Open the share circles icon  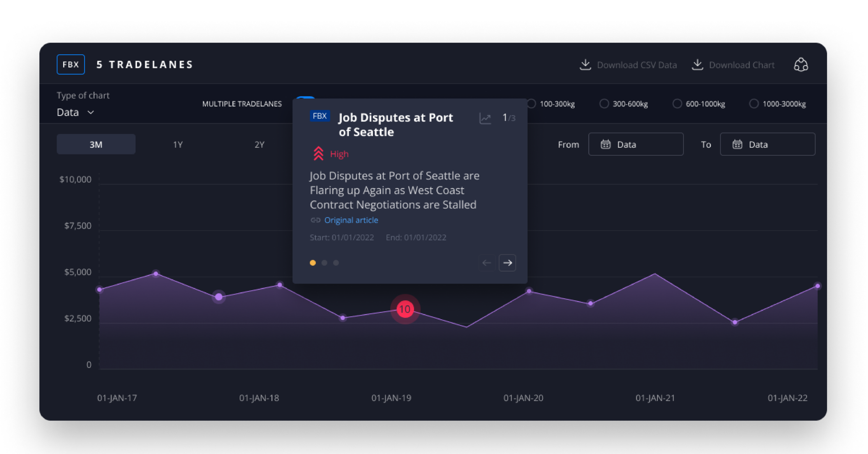pos(801,64)
